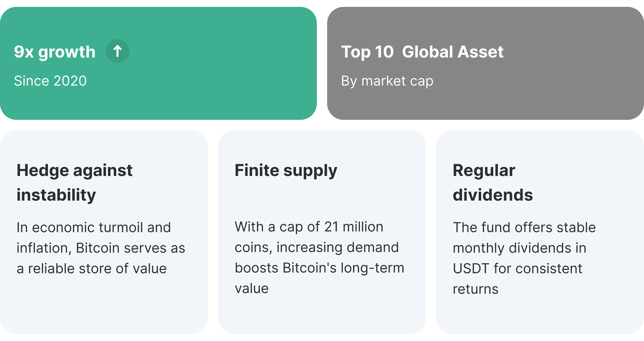Screen dimensions: 644x341
Task: Click the "By market cap" subtitle
Action: (387, 81)
